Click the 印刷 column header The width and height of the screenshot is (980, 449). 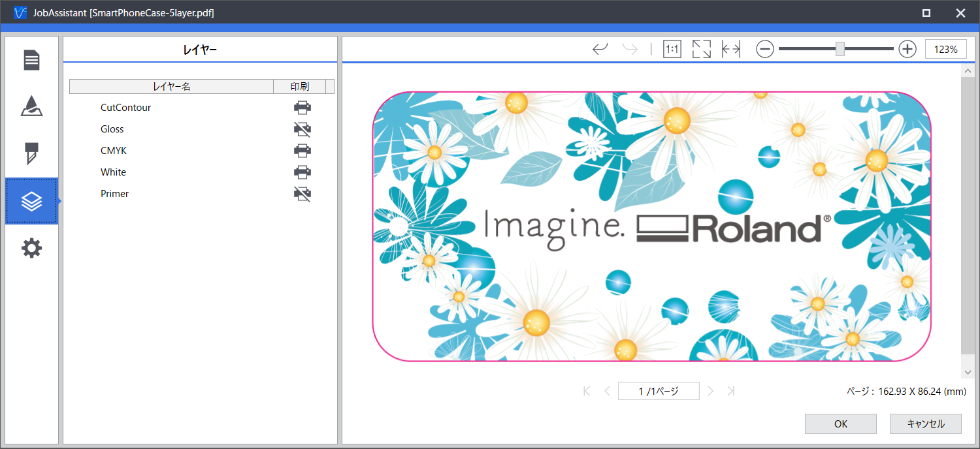[x=299, y=86]
